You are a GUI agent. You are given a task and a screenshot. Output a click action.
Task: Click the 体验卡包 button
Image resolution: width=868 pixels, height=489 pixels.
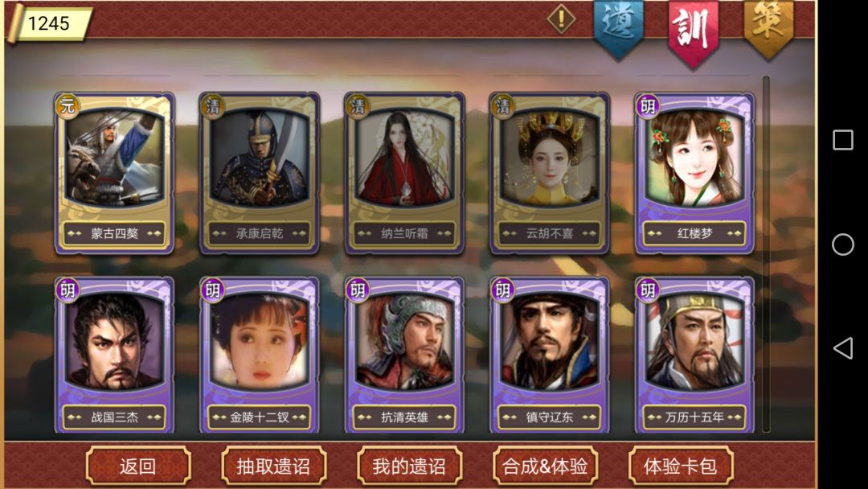(x=681, y=466)
